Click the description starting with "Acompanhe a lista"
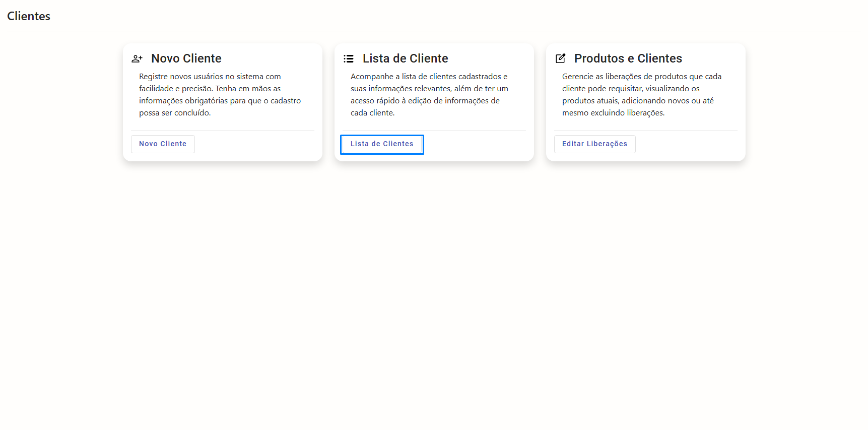The image size is (868, 430). pyautogui.click(x=429, y=95)
